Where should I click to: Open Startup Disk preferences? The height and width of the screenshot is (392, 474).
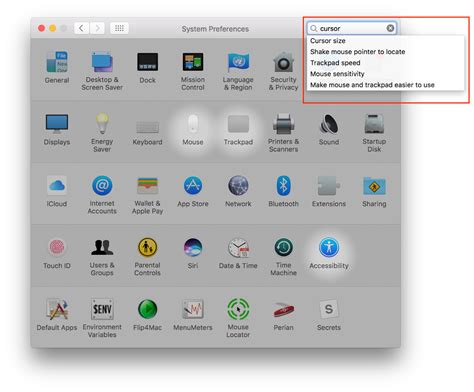click(x=374, y=133)
